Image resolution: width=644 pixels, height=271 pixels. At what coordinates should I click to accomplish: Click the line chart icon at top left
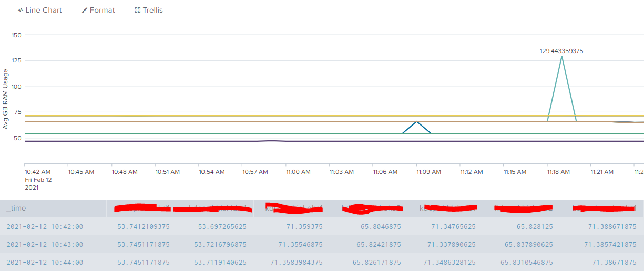[21, 10]
